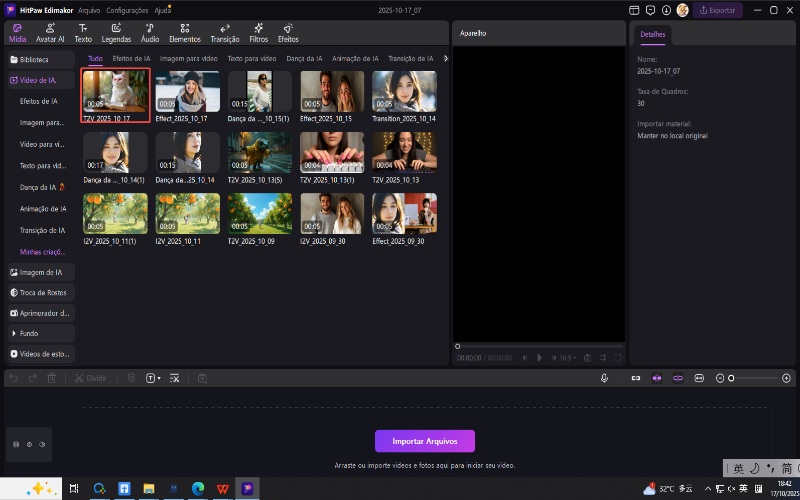This screenshot has height=500, width=800.
Task: Expand the Fundo section in sidebar
Action: pyautogui.click(x=30, y=332)
